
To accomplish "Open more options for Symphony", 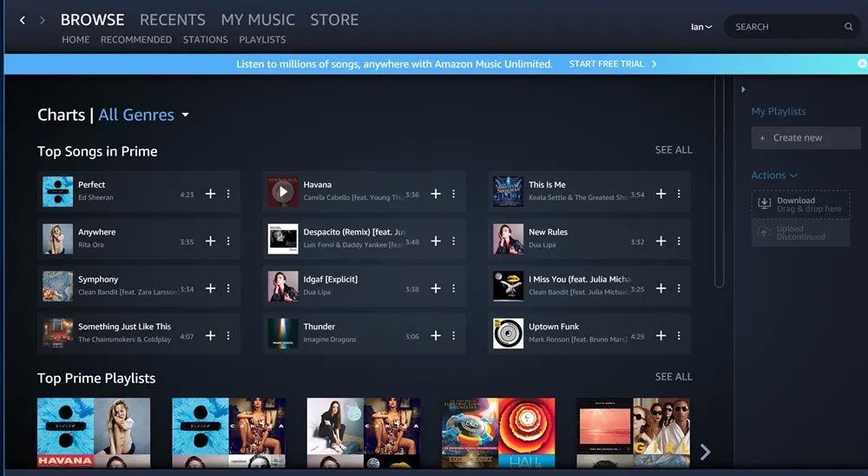I will point(228,288).
